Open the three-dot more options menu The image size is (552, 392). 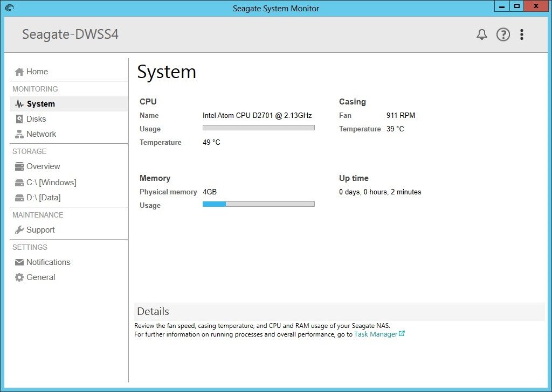pyautogui.click(x=522, y=34)
